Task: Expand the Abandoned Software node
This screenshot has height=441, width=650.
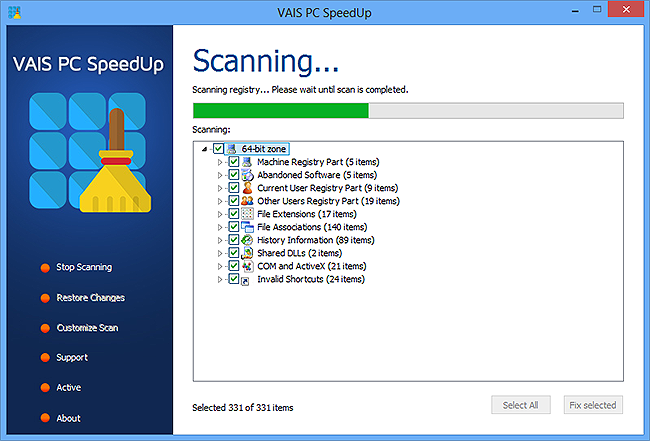Action: (x=220, y=175)
